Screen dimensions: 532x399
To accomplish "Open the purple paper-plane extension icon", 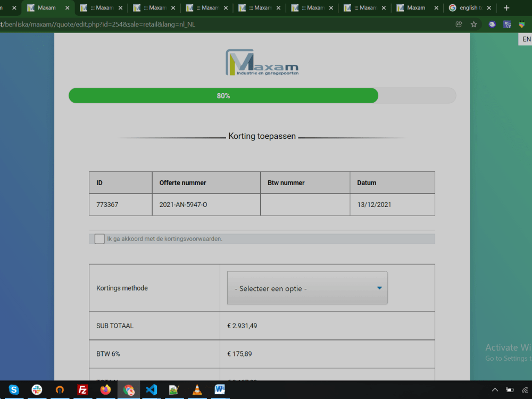I will [507, 24].
